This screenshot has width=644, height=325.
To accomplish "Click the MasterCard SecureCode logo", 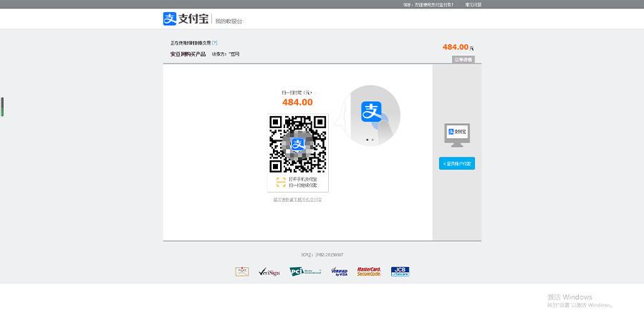I will [369, 271].
